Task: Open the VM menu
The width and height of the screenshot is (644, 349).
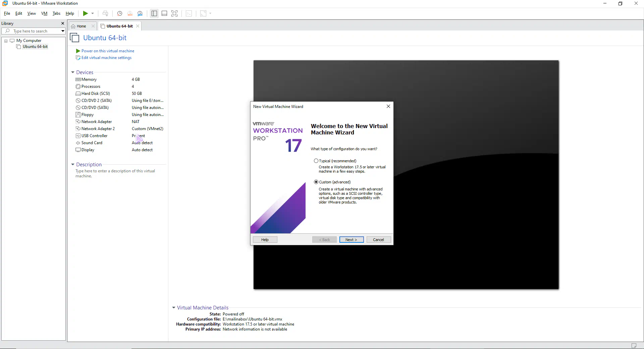Action: [44, 13]
